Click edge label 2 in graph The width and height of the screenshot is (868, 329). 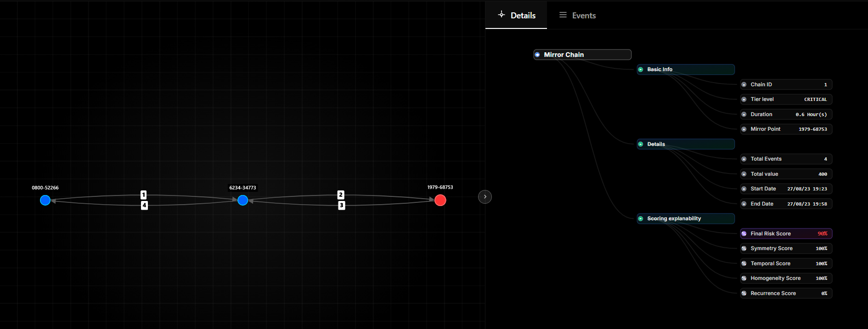[x=341, y=195]
